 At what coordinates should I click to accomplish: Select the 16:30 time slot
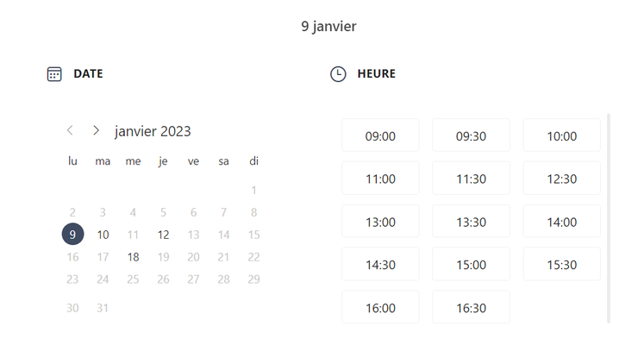471,307
